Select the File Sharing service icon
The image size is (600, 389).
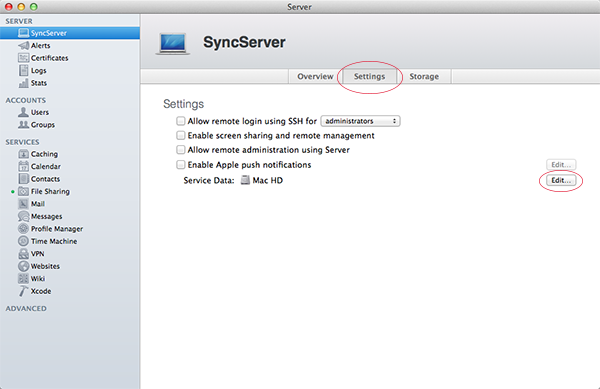[23, 191]
